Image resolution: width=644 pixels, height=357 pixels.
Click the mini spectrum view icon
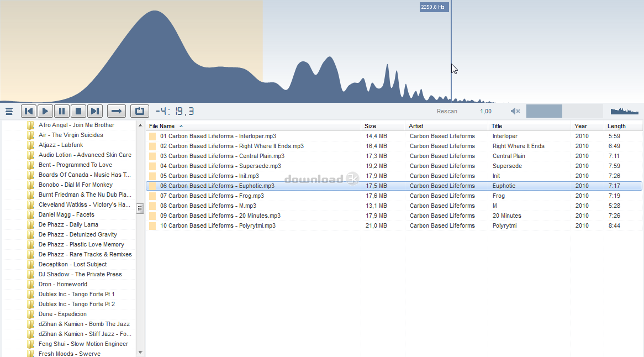[624, 111]
